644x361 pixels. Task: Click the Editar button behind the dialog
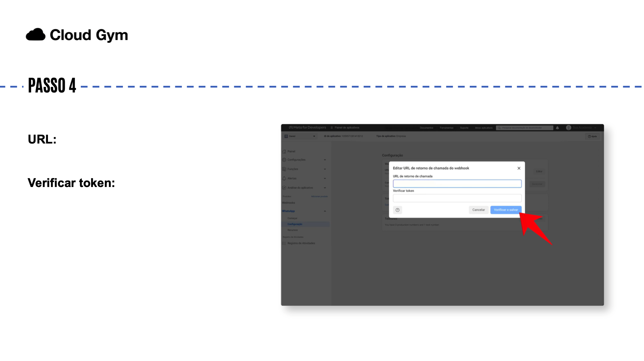click(x=539, y=171)
